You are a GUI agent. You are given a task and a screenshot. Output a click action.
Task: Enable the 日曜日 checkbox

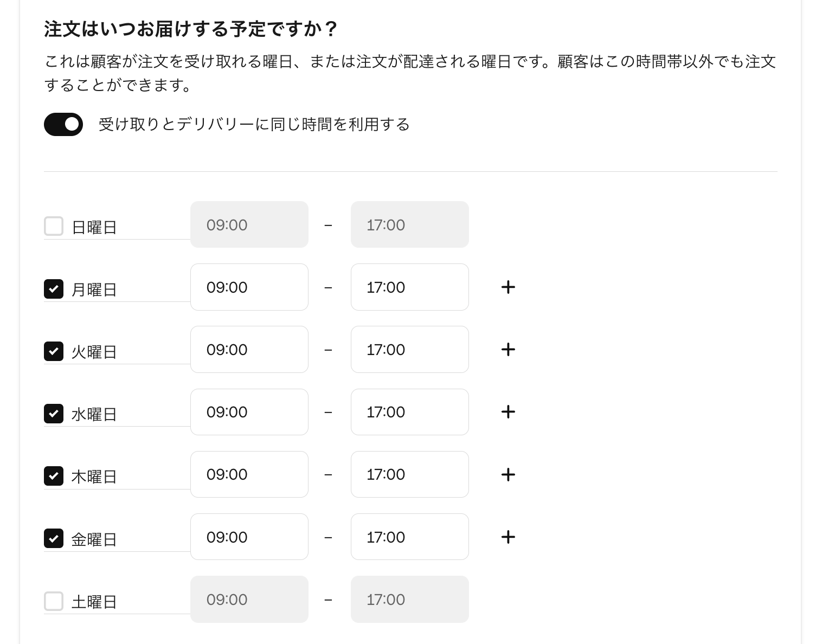click(x=54, y=226)
